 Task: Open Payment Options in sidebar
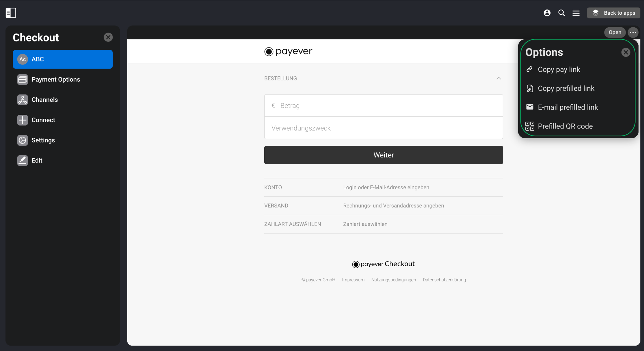coord(63,79)
